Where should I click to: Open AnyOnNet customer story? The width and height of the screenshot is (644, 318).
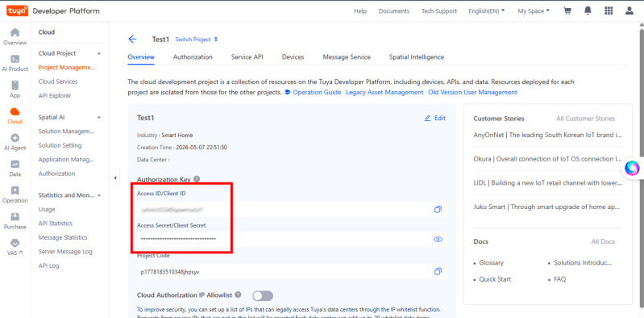(548, 135)
